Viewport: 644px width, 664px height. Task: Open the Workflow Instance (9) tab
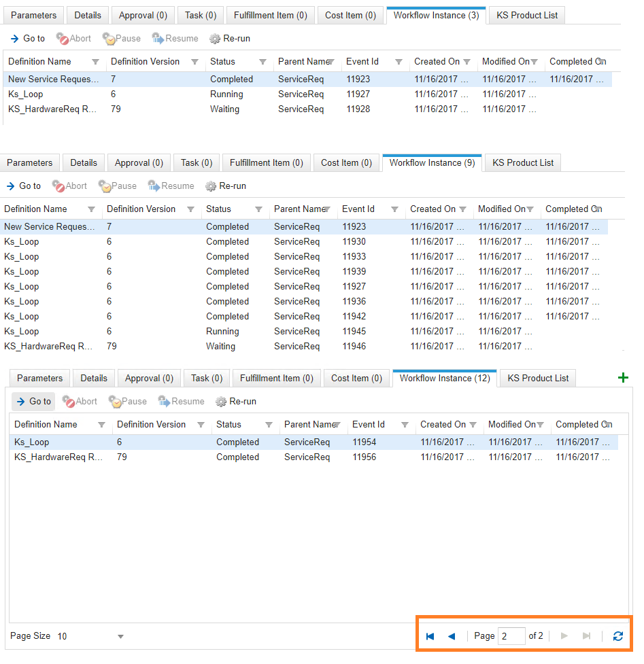[x=432, y=163]
